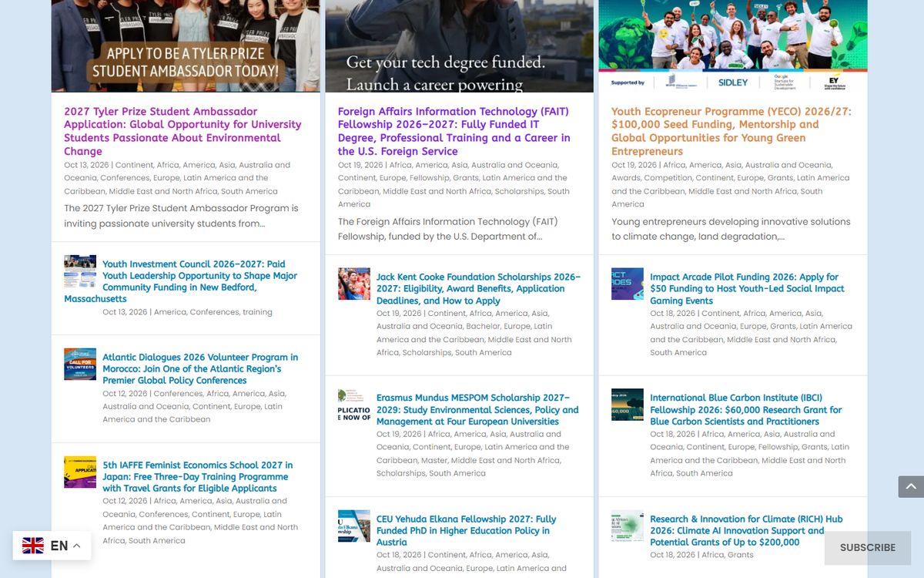Open Research & Innovation for Climate Hub article
924x578 pixels.
point(746,530)
